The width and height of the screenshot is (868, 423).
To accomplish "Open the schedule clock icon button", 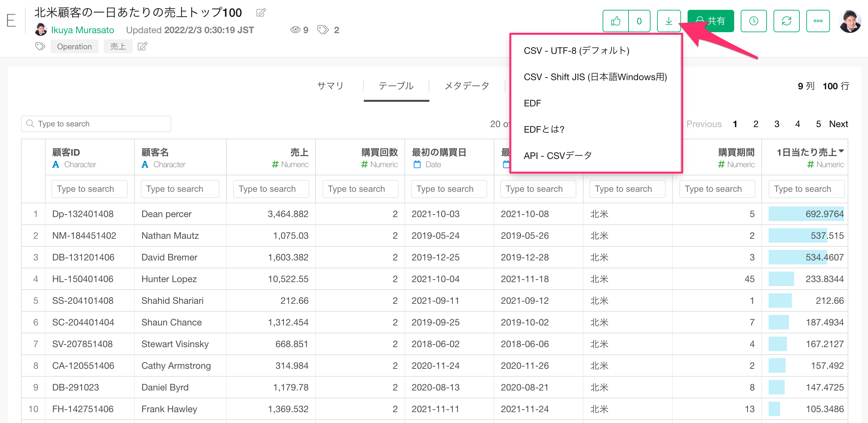I will 754,21.
